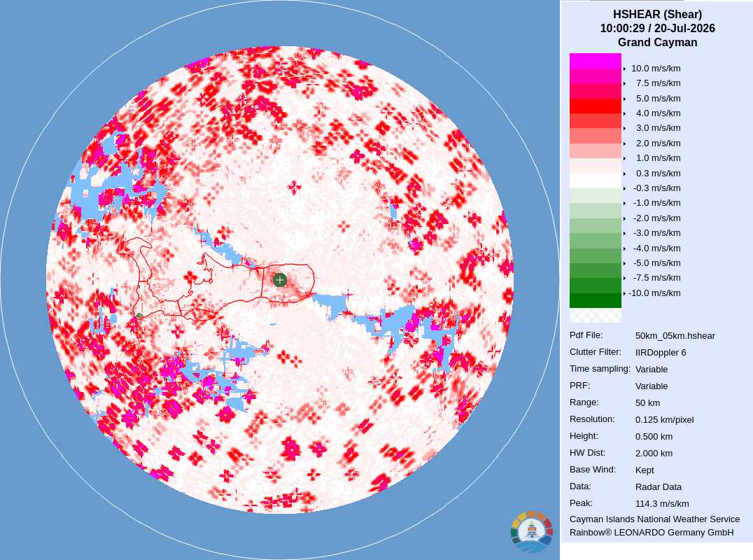
Task: Click the small green marker on west coast
Action: click(139, 316)
